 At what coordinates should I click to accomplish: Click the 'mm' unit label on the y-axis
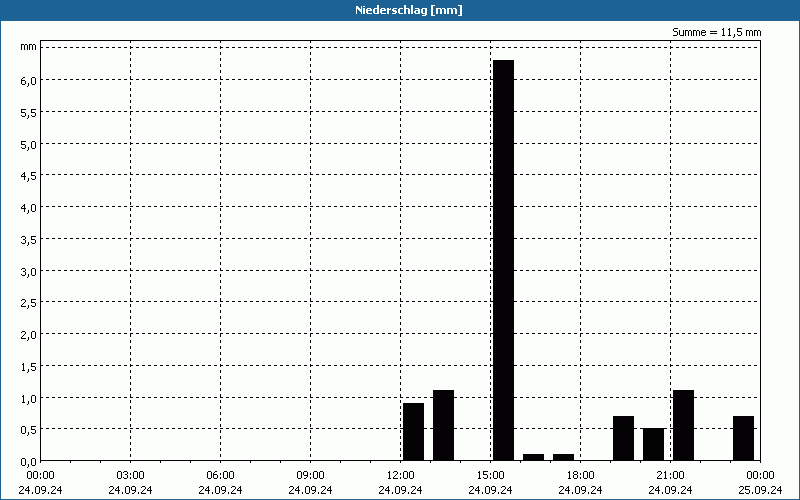[x=29, y=47]
